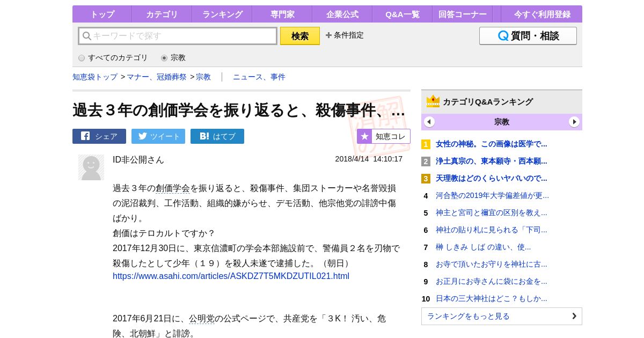Open the asahi.com article URL
The image size is (644, 338).
[x=231, y=276]
